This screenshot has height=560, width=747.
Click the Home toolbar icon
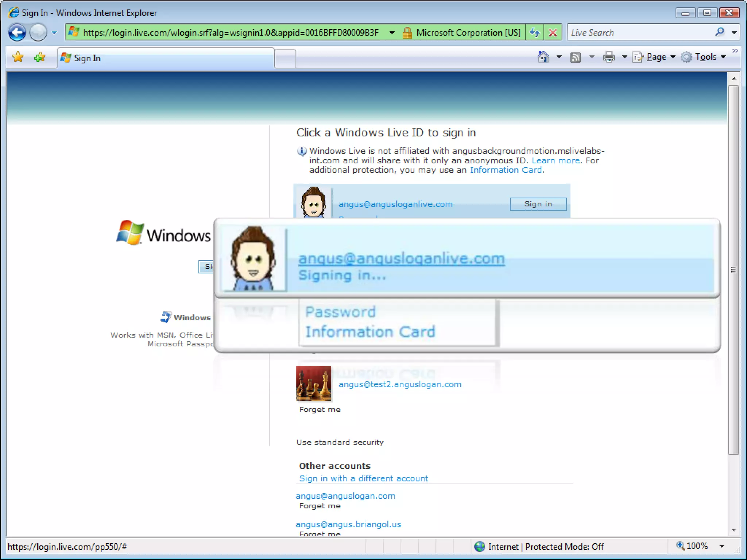pyautogui.click(x=543, y=57)
